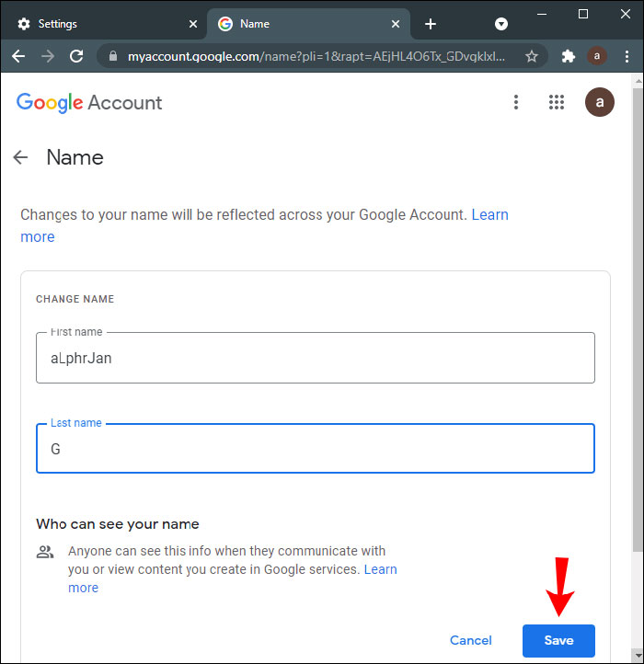Viewport: 644px width, 664px height.
Task: Open Chrome profile avatar in toolbar
Action: pos(597,56)
